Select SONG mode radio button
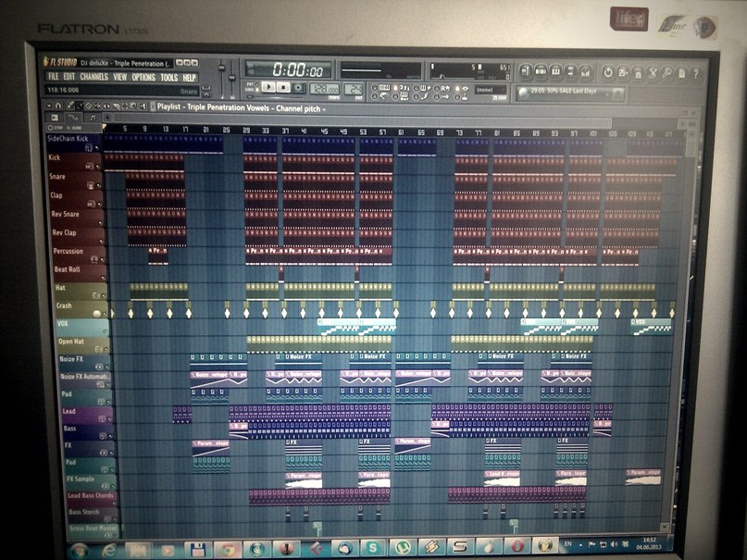 (x=256, y=90)
